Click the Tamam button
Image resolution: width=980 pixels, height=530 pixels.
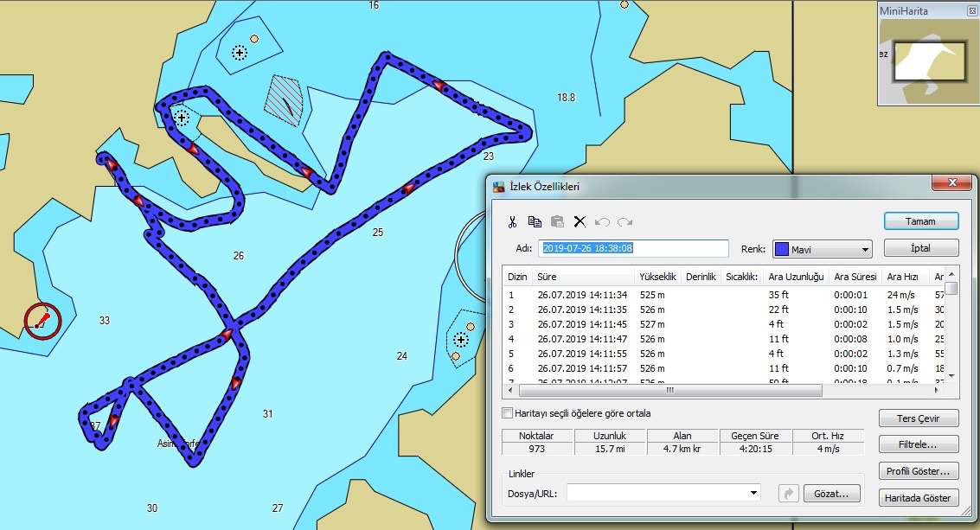click(920, 221)
